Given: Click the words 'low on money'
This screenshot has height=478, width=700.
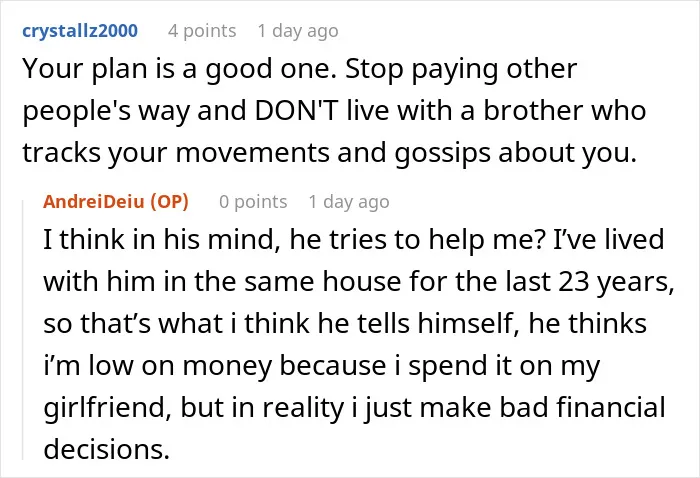Looking at the screenshot, I should (x=180, y=365).
